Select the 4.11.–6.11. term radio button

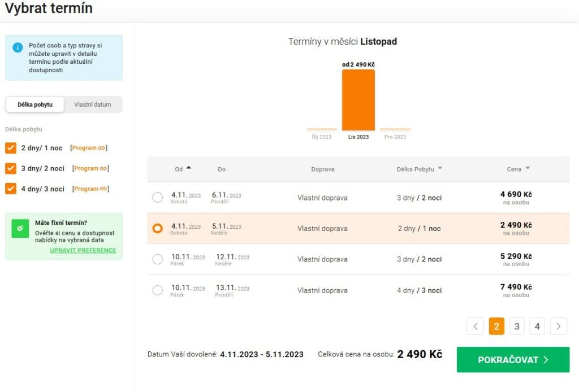click(x=158, y=198)
